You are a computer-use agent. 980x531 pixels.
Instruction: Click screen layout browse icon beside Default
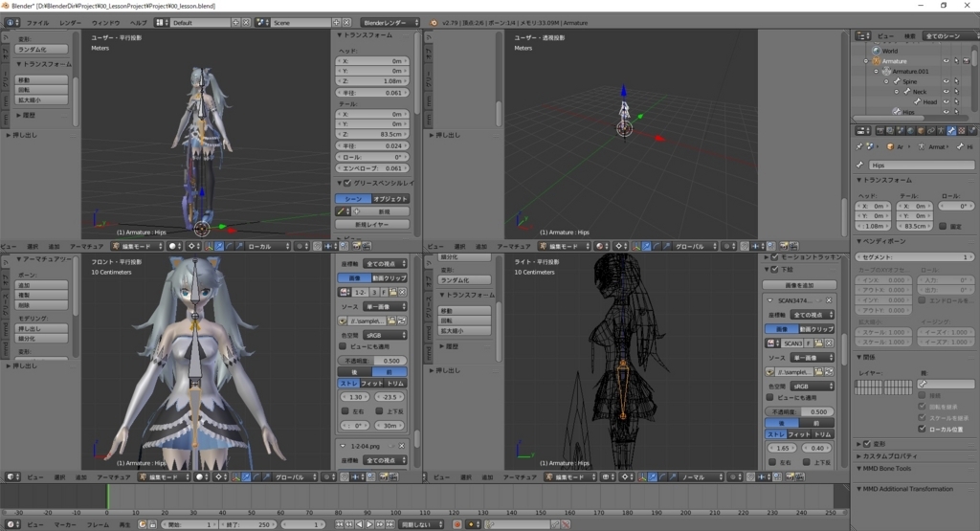click(161, 23)
